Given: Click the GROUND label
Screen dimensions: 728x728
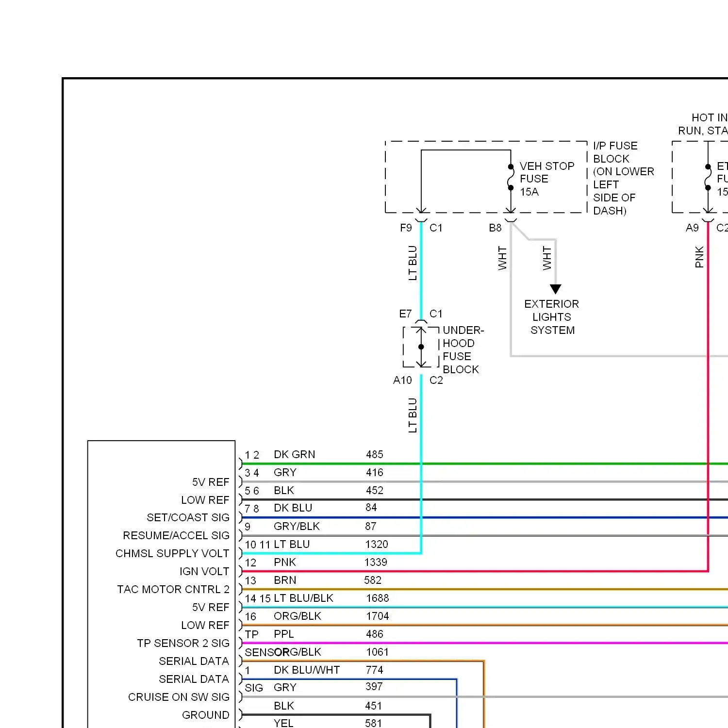Looking at the screenshot, I should [205, 715].
